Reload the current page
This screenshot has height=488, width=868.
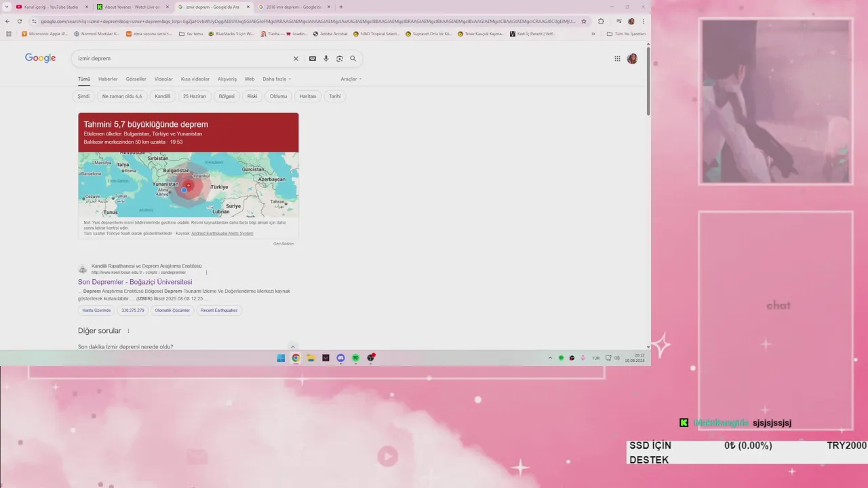coord(20,21)
